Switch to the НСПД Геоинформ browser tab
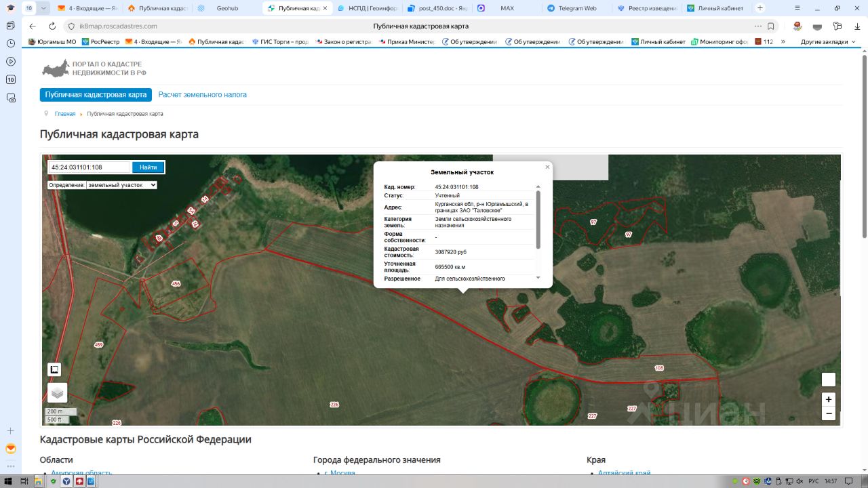 368,8
